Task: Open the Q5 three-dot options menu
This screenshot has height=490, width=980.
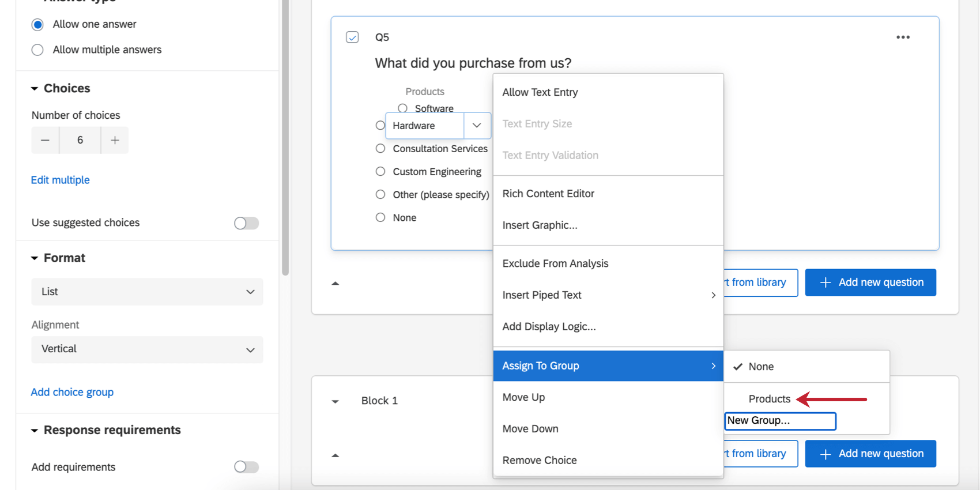Action: [903, 37]
